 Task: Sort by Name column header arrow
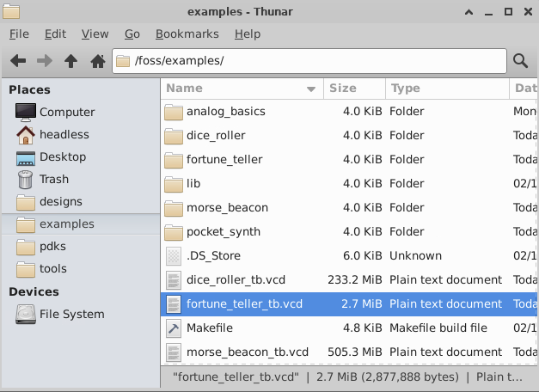(310, 89)
